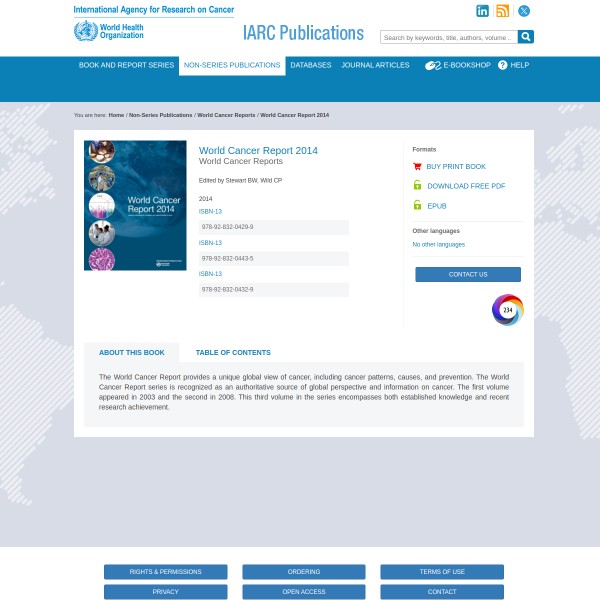The image size is (600, 600).
Task: Click the Rights & Permissions footer button
Action: (x=165, y=572)
